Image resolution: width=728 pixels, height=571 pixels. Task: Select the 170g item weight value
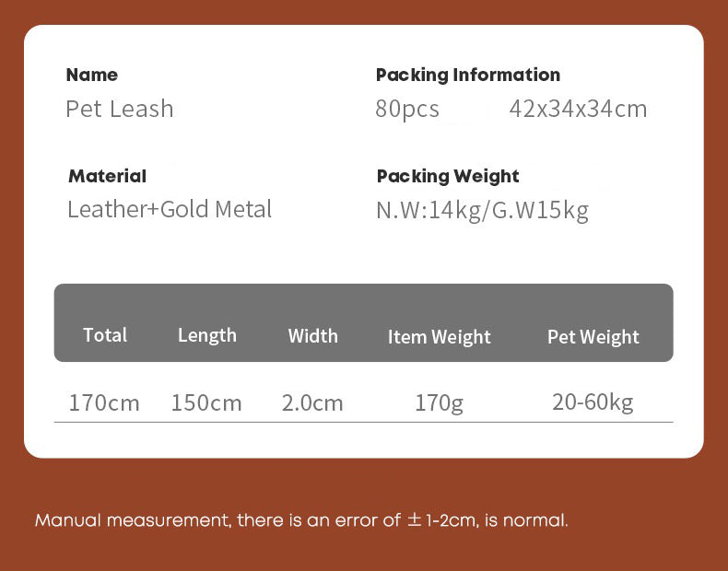[x=439, y=402]
